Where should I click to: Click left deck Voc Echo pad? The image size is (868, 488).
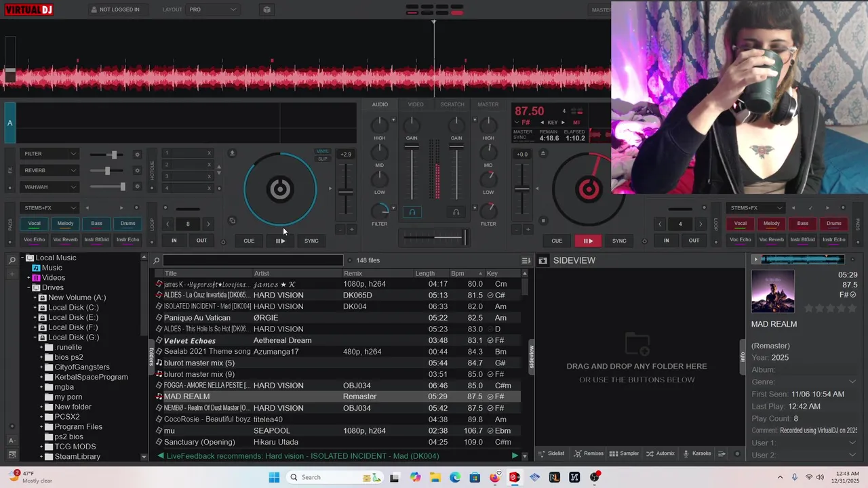(34, 239)
